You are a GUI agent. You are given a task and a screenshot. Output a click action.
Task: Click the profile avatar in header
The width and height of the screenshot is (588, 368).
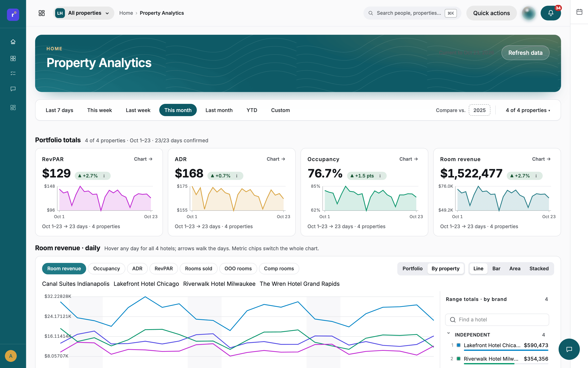[528, 13]
